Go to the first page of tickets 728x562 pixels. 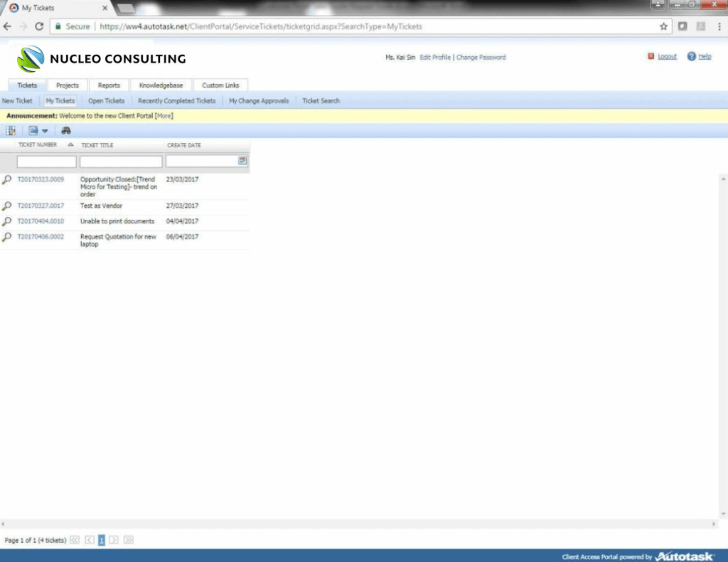(x=75, y=541)
